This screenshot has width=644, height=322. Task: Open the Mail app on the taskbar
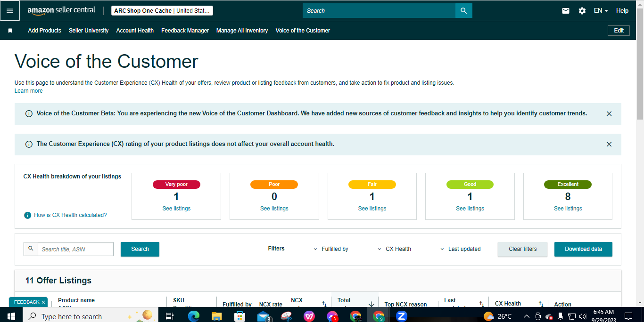click(264, 316)
